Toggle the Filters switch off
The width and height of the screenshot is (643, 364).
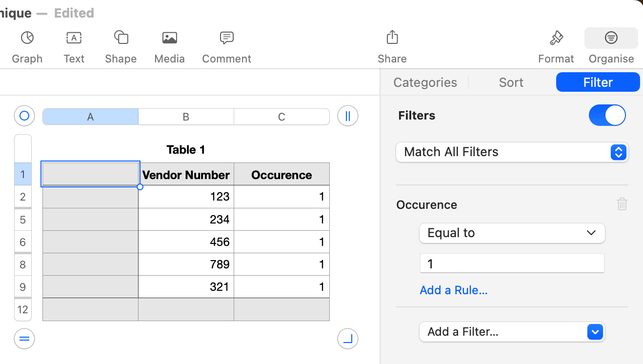[x=607, y=116]
